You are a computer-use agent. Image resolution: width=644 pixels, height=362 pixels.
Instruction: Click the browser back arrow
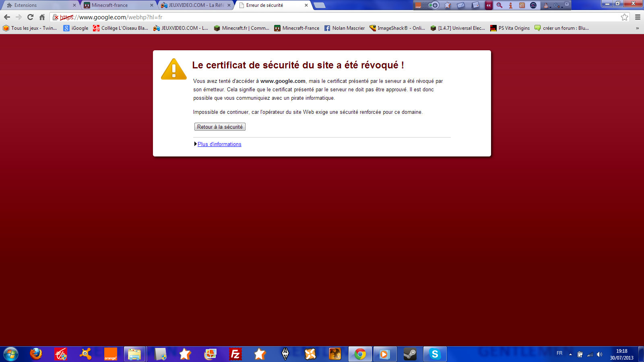[7, 17]
